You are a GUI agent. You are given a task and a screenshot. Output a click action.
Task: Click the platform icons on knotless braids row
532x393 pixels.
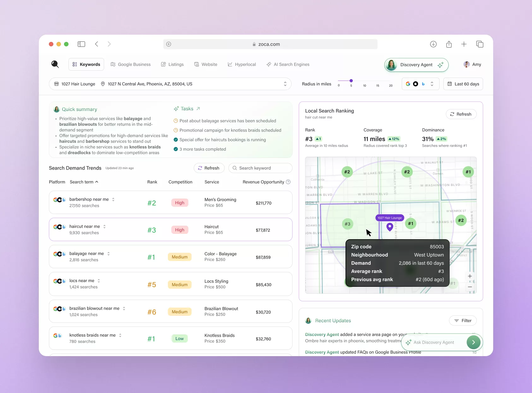point(57,336)
